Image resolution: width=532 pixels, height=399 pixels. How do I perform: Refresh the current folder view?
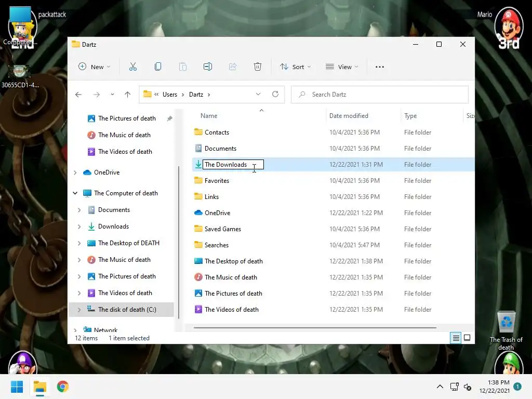pos(275,95)
